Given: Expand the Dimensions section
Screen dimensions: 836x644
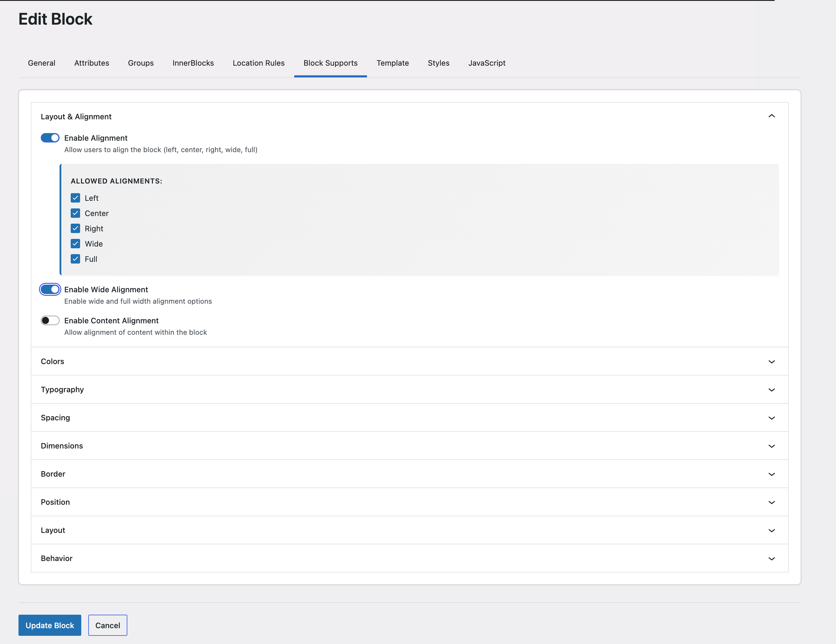Looking at the screenshot, I should coord(409,446).
